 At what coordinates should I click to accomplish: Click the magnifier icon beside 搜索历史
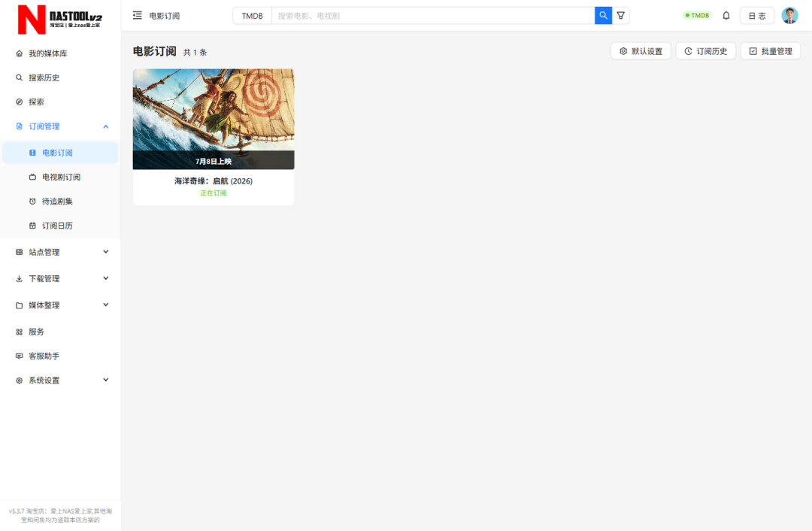pos(19,77)
